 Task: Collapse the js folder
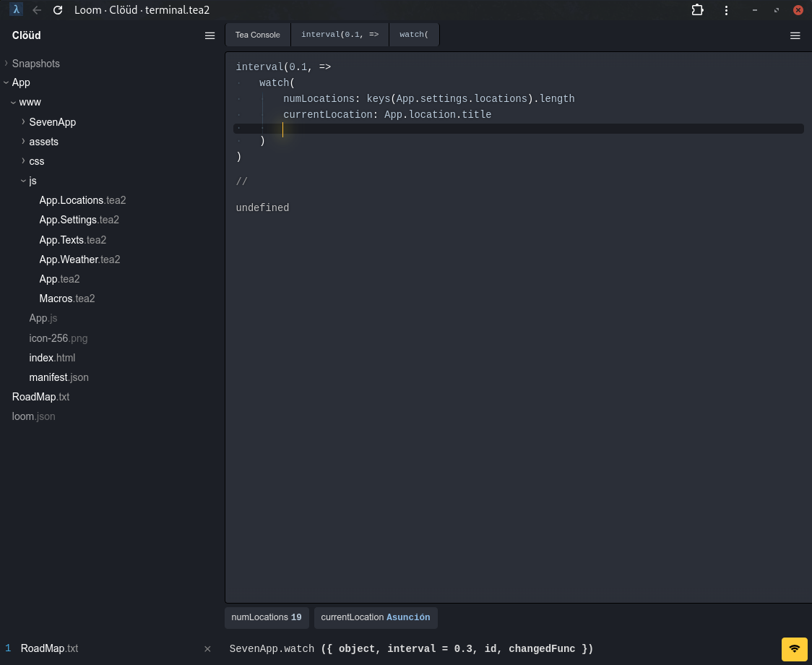point(23,181)
